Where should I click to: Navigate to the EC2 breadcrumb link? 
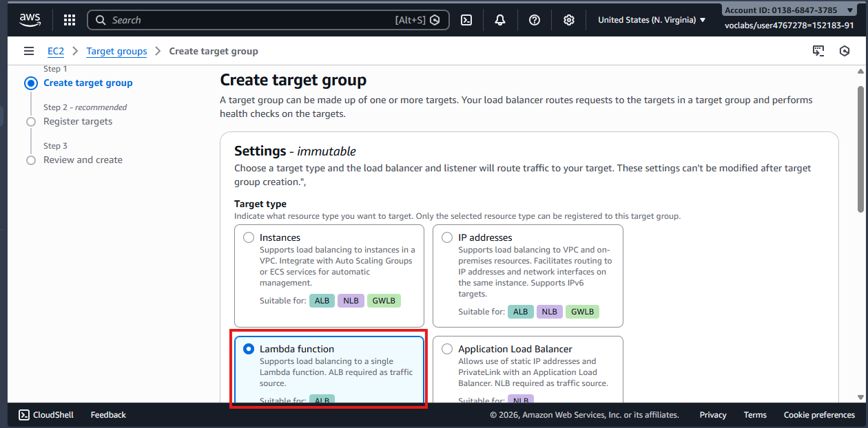56,51
